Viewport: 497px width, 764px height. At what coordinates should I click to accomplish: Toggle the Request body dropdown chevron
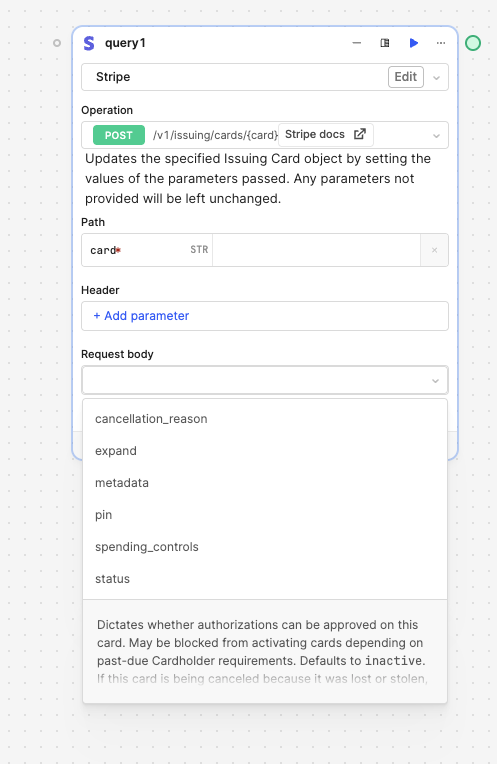436,381
